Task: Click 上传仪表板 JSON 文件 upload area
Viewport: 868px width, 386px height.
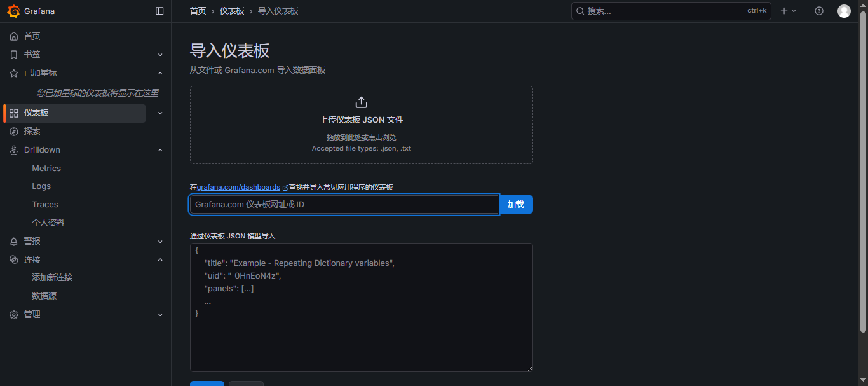Action: (x=362, y=125)
